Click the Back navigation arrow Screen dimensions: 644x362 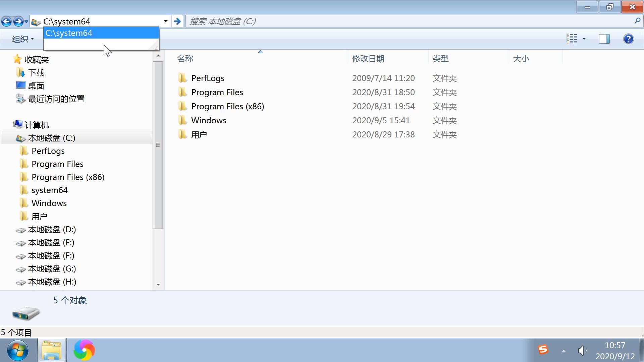[6, 22]
